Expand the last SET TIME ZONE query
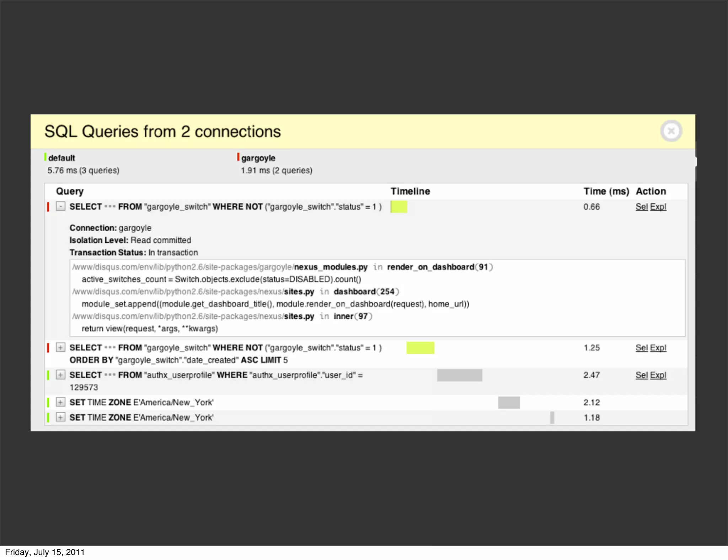Image resolution: width=728 pixels, height=560 pixels. [61, 417]
